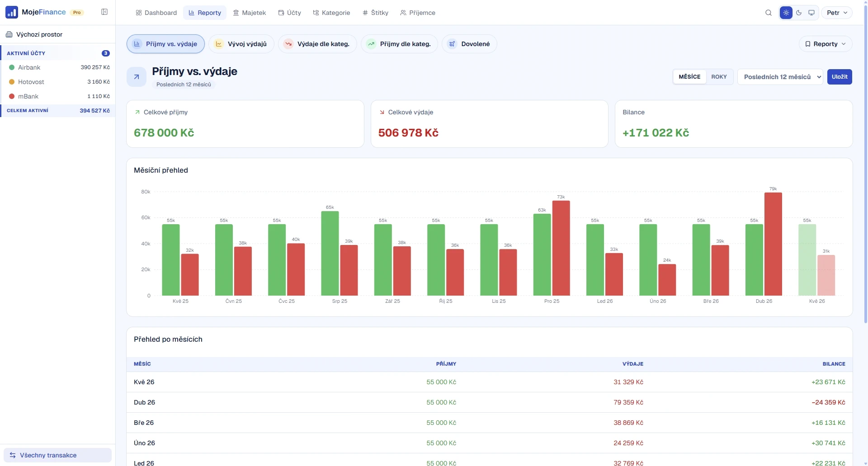Click the airplane icon in Dovolené pill
Image resolution: width=868 pixels, height=466 pixels.
click(x=452, y=44)
